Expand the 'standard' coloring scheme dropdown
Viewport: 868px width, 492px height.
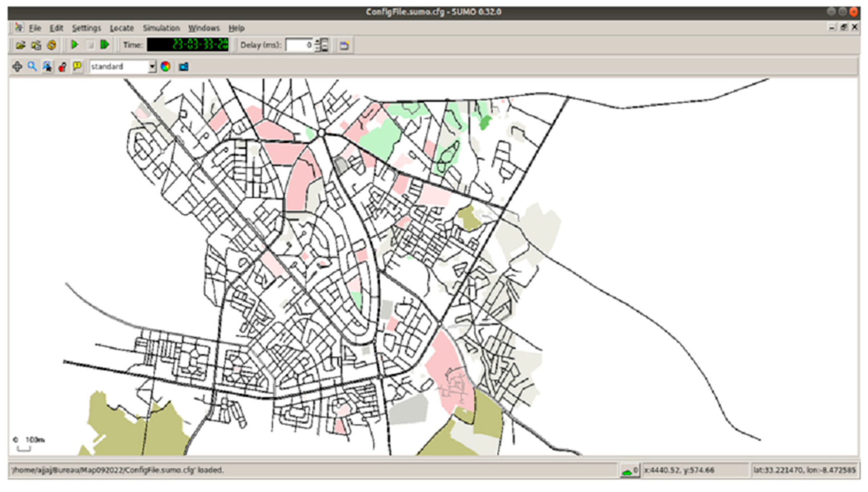click(x=152, y=67)
